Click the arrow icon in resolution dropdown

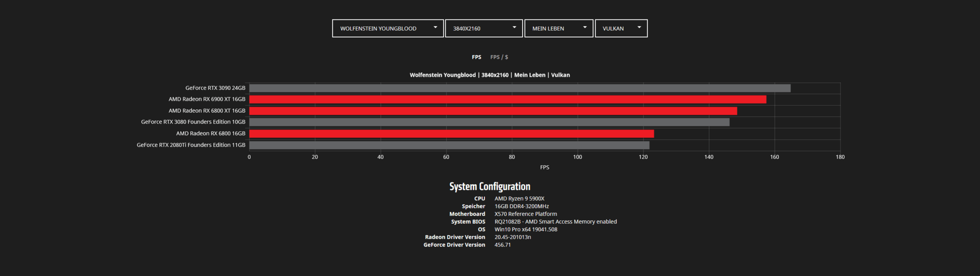pos(514,28)
